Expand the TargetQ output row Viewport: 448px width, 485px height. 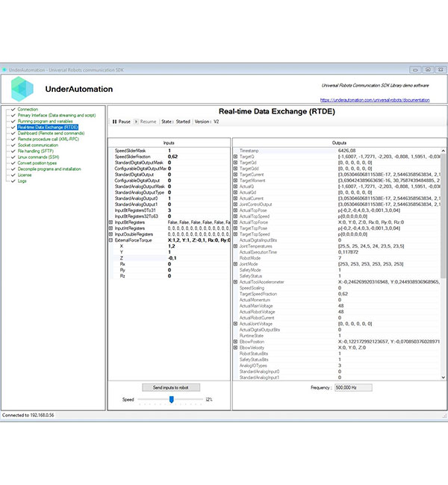[236, 157]
